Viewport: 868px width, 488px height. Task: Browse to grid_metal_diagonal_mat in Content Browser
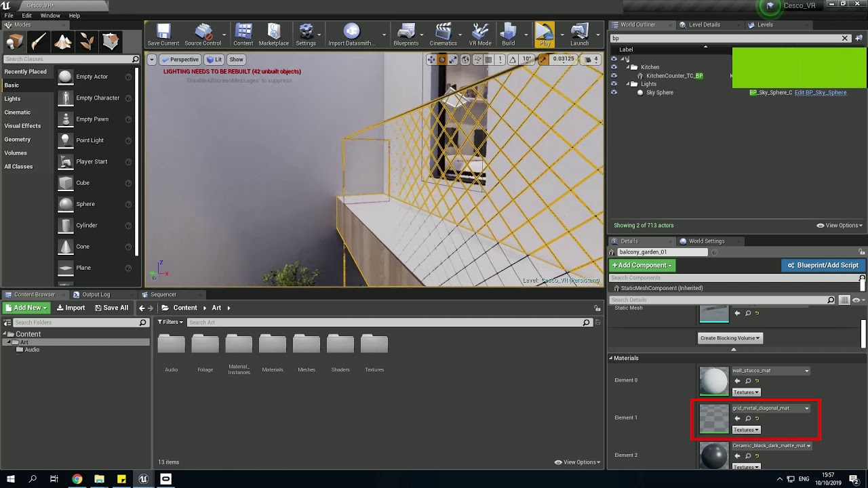[x=748, y=418]
